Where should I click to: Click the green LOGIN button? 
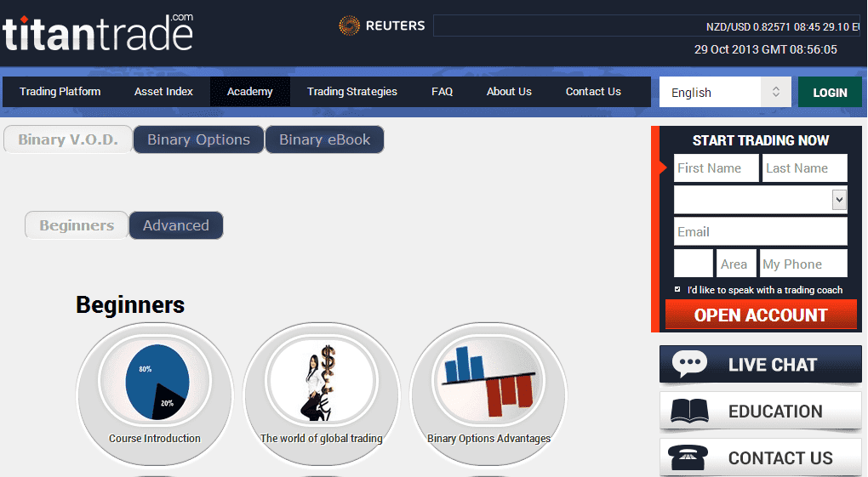pos(830,93)
